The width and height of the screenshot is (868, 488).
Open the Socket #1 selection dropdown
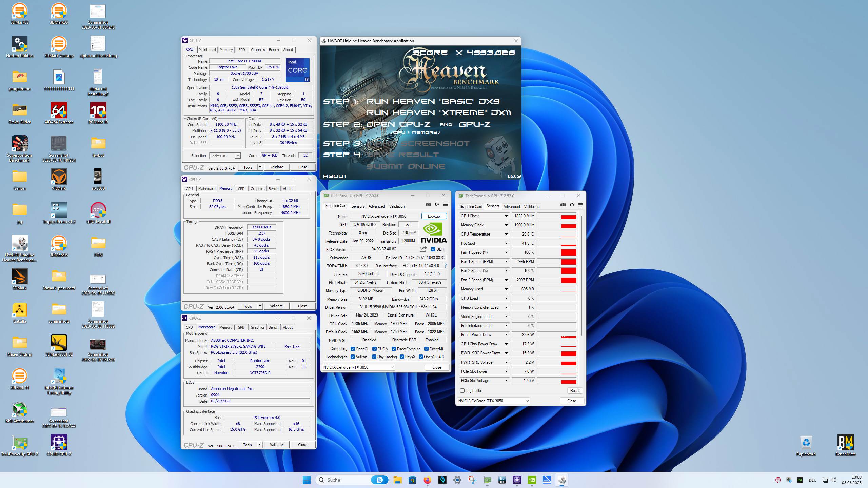tap(225, 156)
